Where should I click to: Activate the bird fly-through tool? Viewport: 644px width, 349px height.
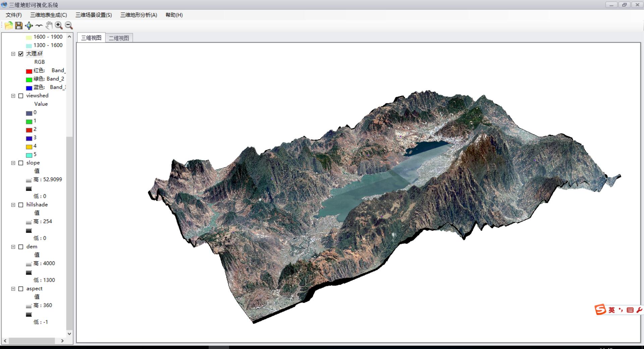[x=39, y=26]
